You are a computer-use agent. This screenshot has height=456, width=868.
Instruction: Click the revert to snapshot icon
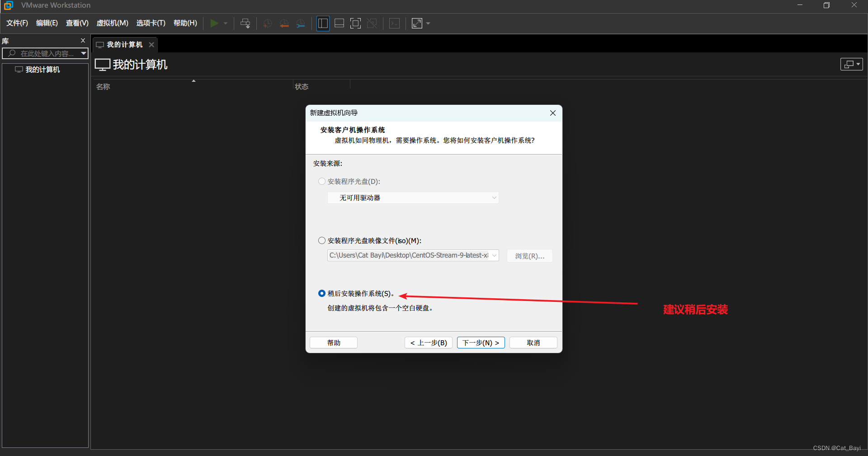284,23
